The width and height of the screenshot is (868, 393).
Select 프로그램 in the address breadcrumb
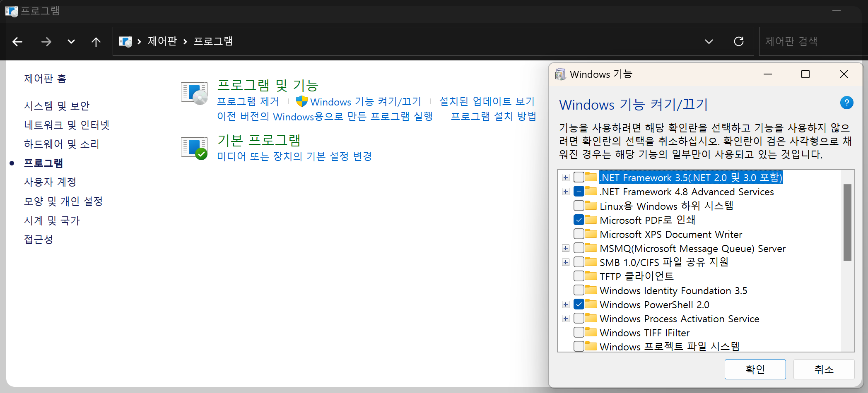coord(213,41)
